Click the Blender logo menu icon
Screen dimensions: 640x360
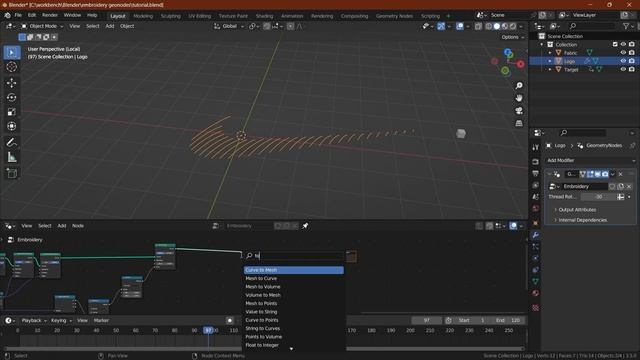coord(7,15)
